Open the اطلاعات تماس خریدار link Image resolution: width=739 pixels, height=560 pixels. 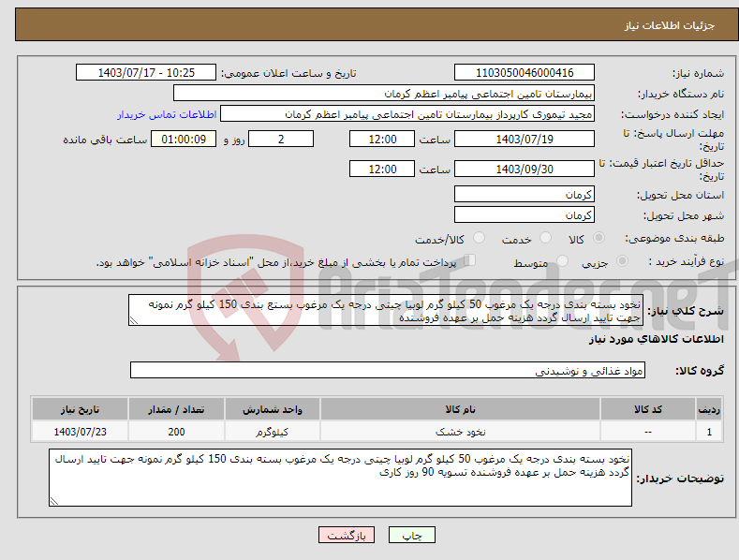pos(167,114)
